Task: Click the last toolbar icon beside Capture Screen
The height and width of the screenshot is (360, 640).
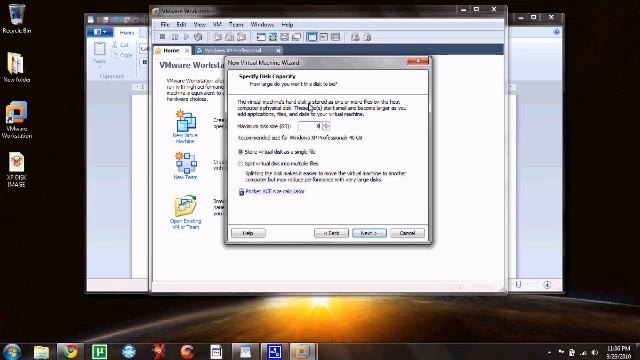Action: point(367,37)
